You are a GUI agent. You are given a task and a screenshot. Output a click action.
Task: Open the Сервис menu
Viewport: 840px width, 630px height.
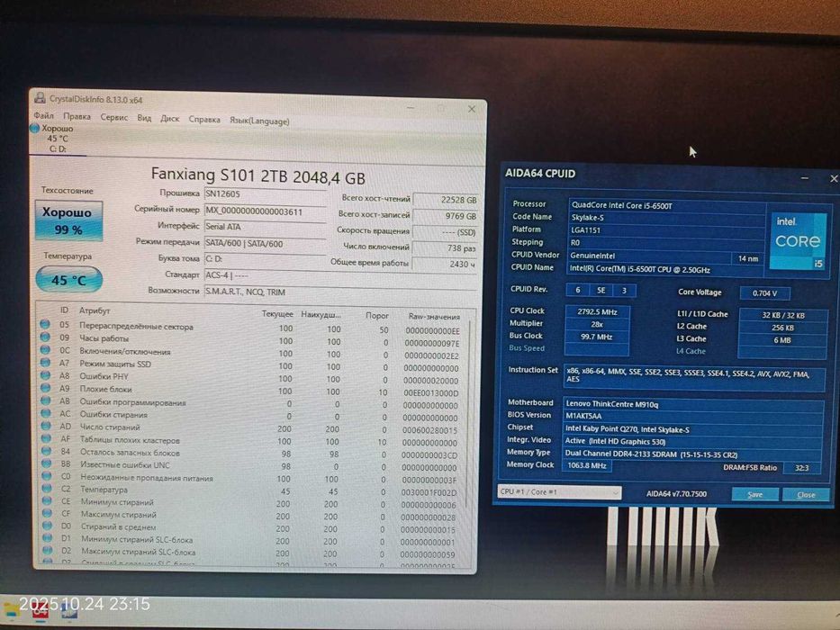[x=113, y=117]
